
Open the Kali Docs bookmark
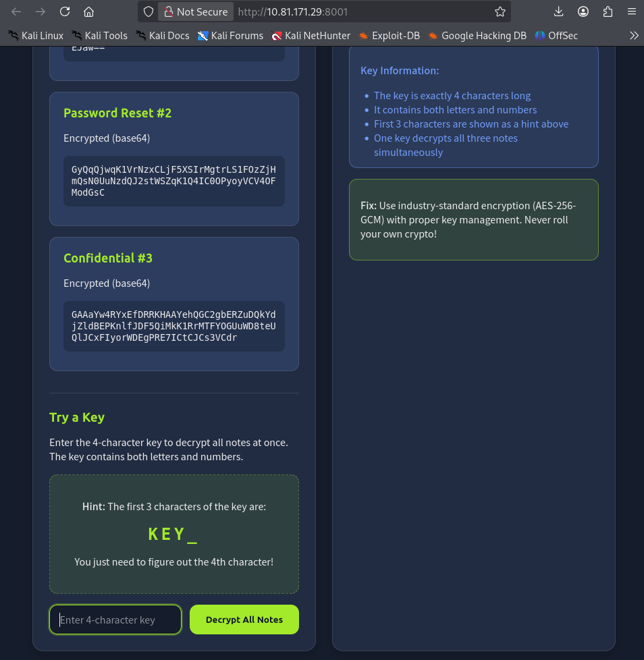tap(163, 36)
